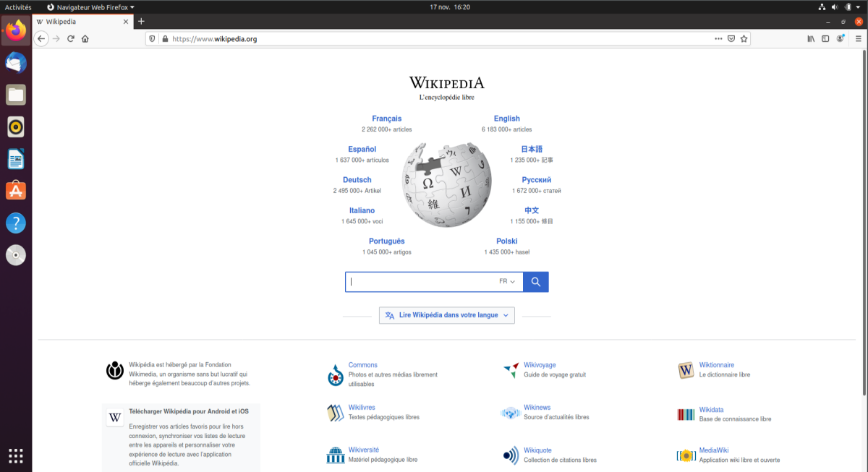
Task: Open new tab with plus button
Action: 141,22
